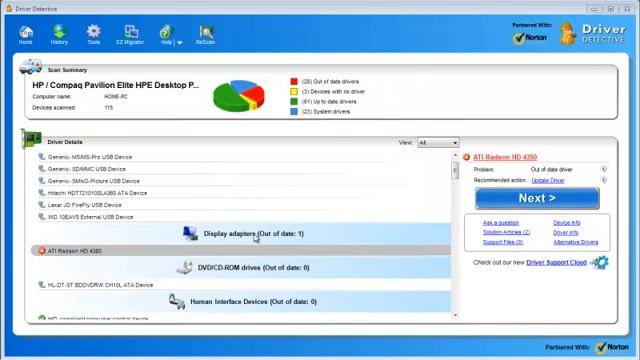Click the device icon on HL-DT-ST row
The image size is (640, 360).
42,284
